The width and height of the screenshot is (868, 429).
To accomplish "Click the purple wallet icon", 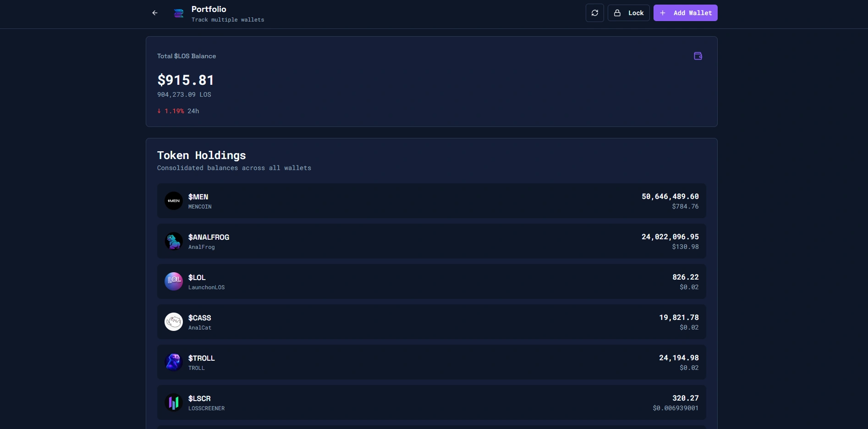I will (x=698, y=56).
